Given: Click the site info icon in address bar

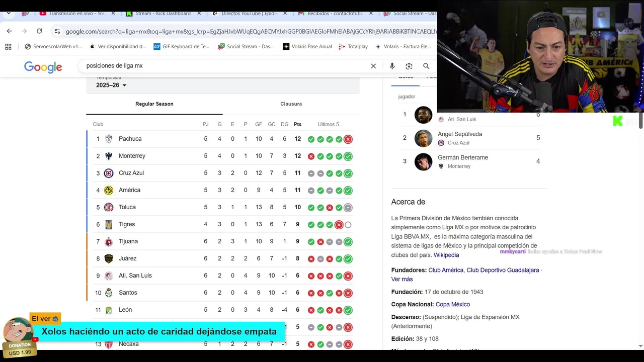Looking at the screenshot, I should (x=57, y=31).
